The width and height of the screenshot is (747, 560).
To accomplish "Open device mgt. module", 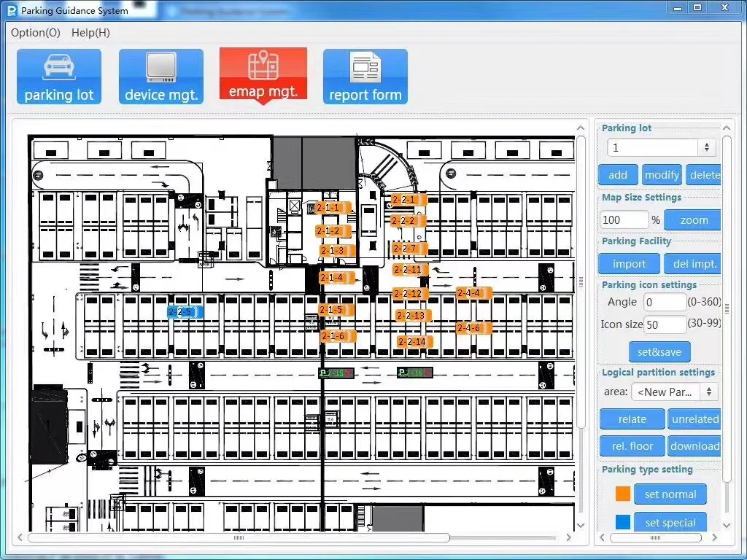I will click(x=161, y=77).
